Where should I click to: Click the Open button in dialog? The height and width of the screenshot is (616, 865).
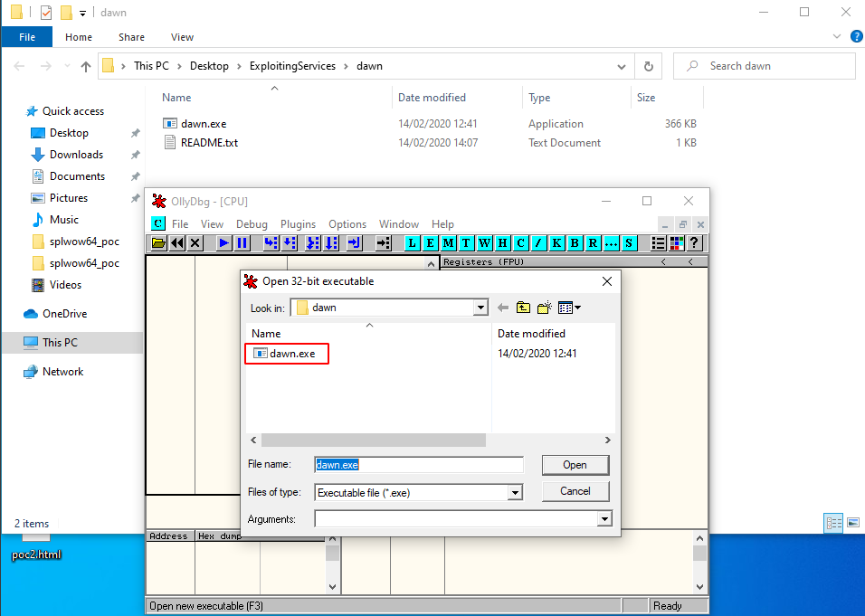(575, 465)
